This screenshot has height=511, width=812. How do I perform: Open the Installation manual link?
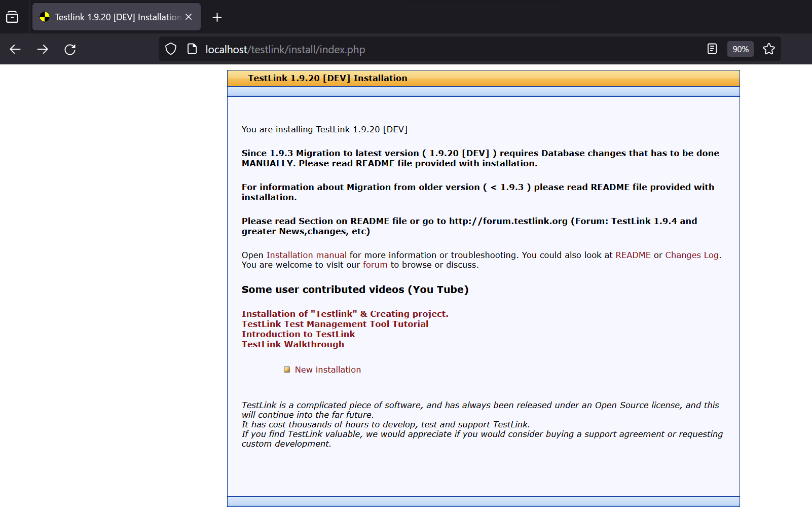click(307, 255)
